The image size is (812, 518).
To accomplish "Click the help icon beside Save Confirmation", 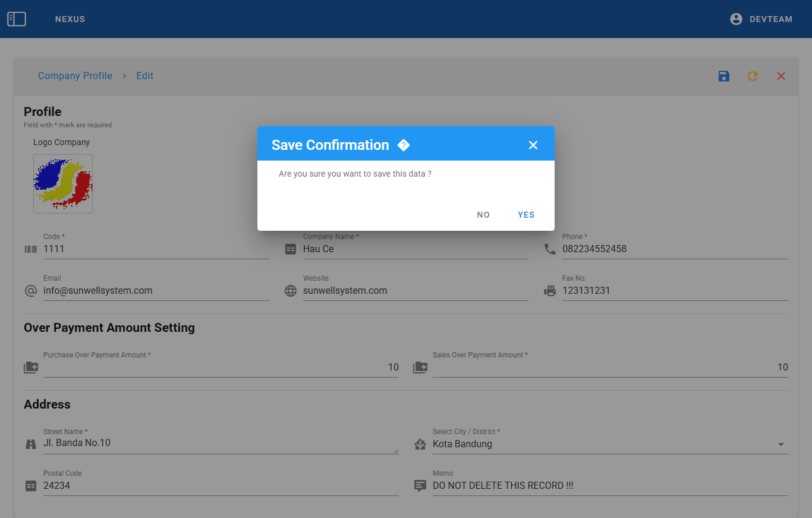I will tap(404, 145).
